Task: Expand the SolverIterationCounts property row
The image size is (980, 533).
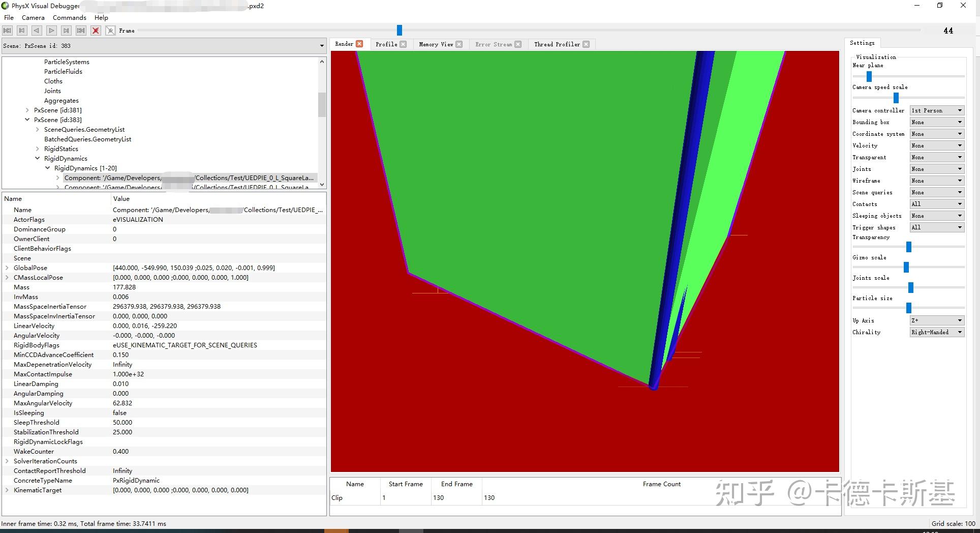Action: click(x=7, y=461)
